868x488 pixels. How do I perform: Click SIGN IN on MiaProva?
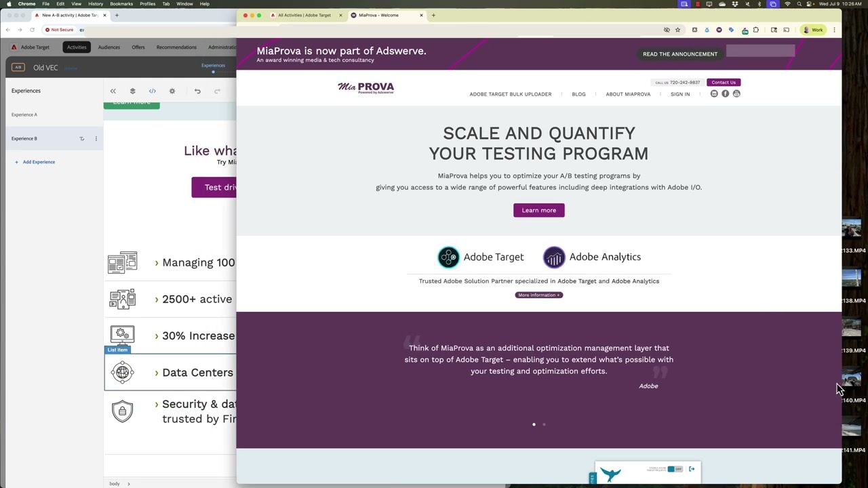(680, 94)
